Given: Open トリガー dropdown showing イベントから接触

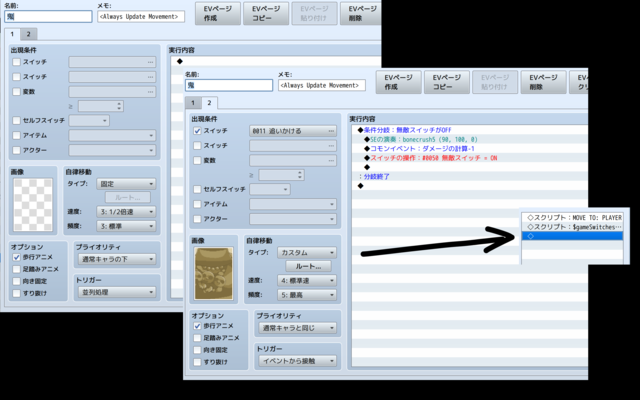Looking at the screenshot, I should (x=298, y=361).
